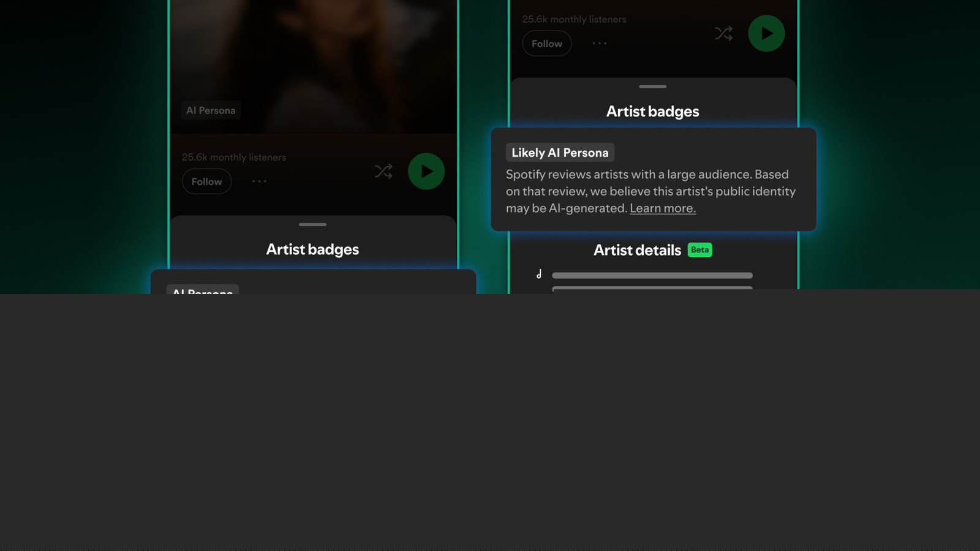Image resolution: width=980 pixels, height=551 pixels.
Task: Tap the play button on the right phone
Action: 766,34
